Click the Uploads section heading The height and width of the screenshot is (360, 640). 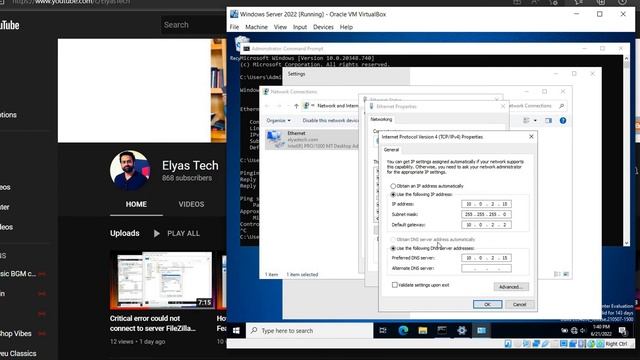pyautogui.click(x=124, y=233)
